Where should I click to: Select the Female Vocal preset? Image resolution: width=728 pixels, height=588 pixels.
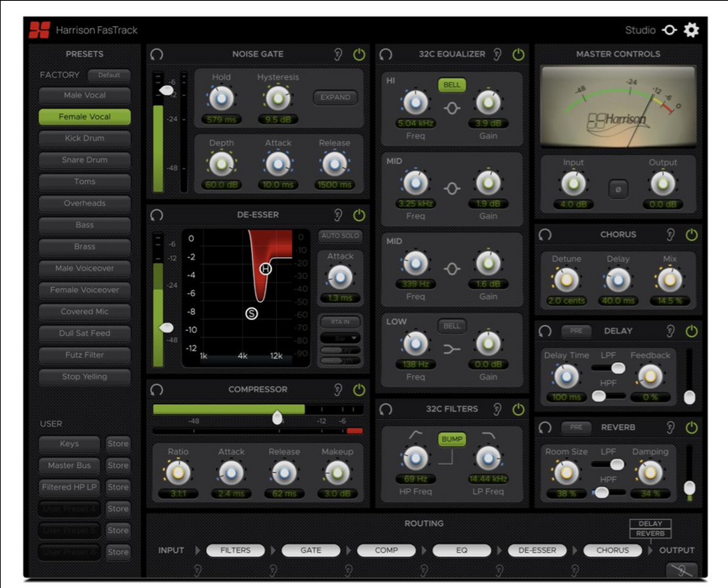85,117
